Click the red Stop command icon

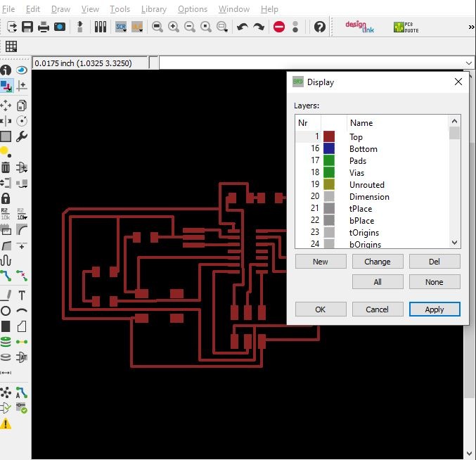coord(279,27)
